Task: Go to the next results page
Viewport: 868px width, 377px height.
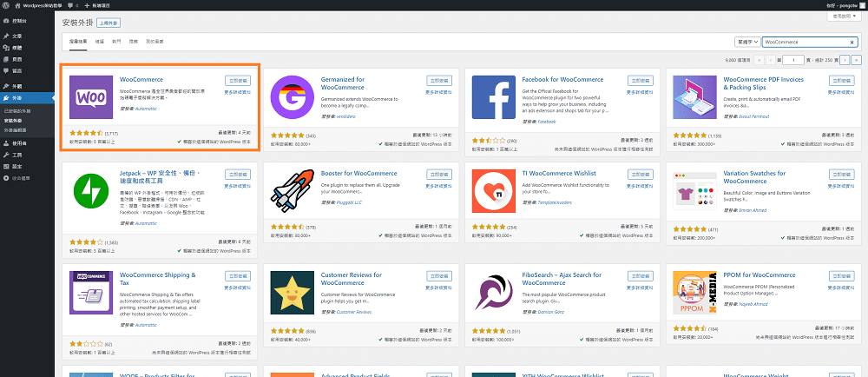Action: point(845,60)
